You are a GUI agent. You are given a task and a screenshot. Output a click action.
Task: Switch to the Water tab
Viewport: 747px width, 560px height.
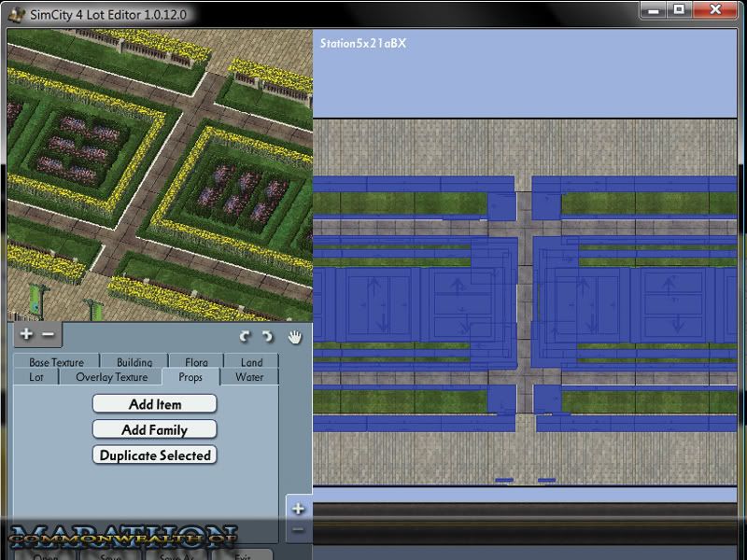click(x=249, y=377)
